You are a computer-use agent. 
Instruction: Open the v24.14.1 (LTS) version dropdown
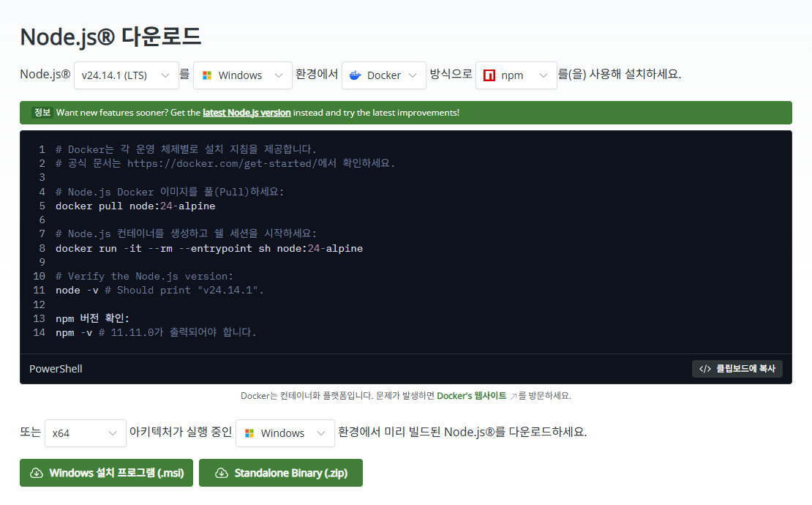click(124, 75)
